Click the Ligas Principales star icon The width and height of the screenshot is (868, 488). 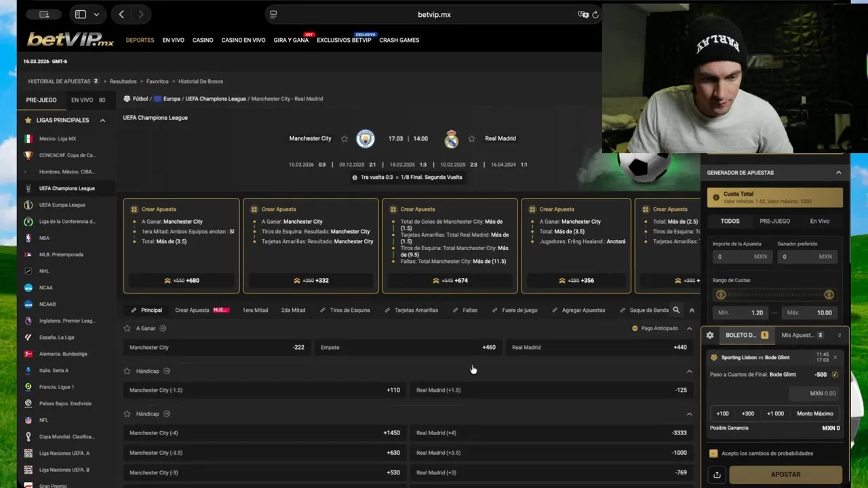pyautogui.click(x=28, y=120)
